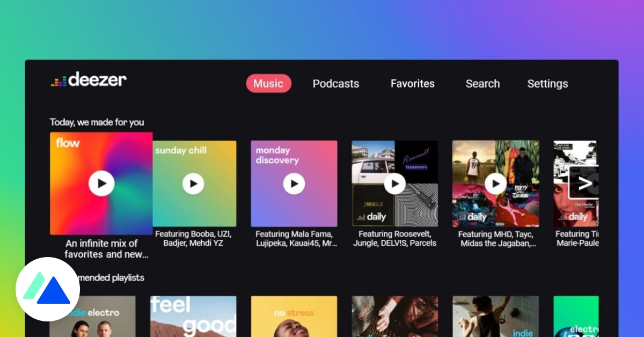Open the Settings menu
This screenshot has width=644, height=337.
click(547, 84)
